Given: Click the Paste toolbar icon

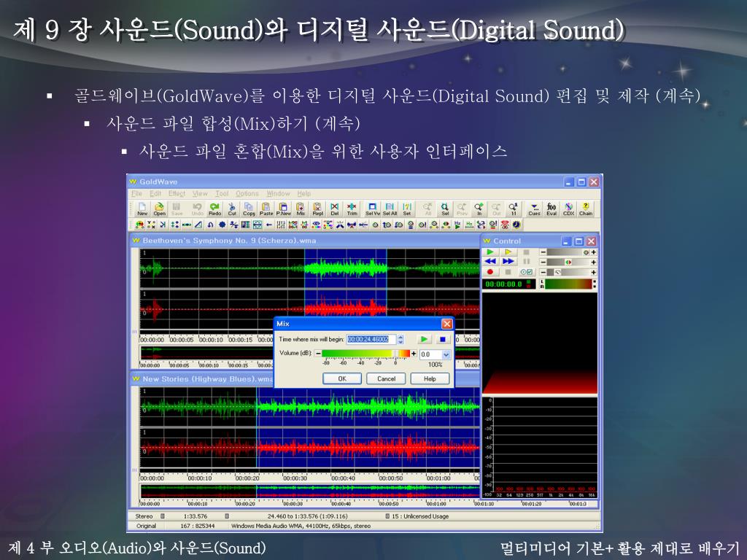Looking at the screenshot, I should pyautogui.click(x=266, y=209).
